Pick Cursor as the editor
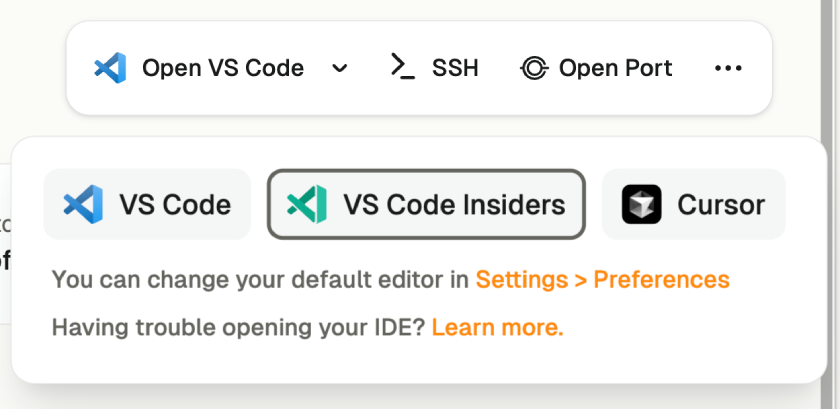This screenshot has width=840, height=409. 694,204
